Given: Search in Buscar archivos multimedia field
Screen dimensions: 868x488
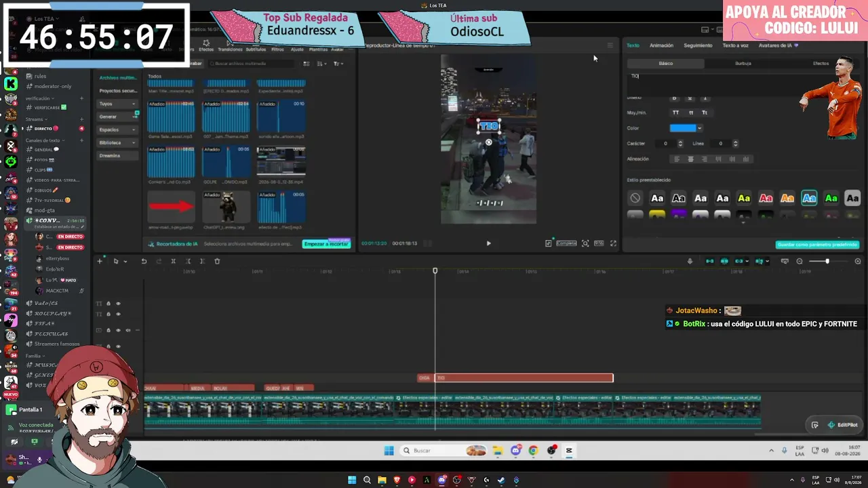Looking at the screenshot, I should point(252,64).
